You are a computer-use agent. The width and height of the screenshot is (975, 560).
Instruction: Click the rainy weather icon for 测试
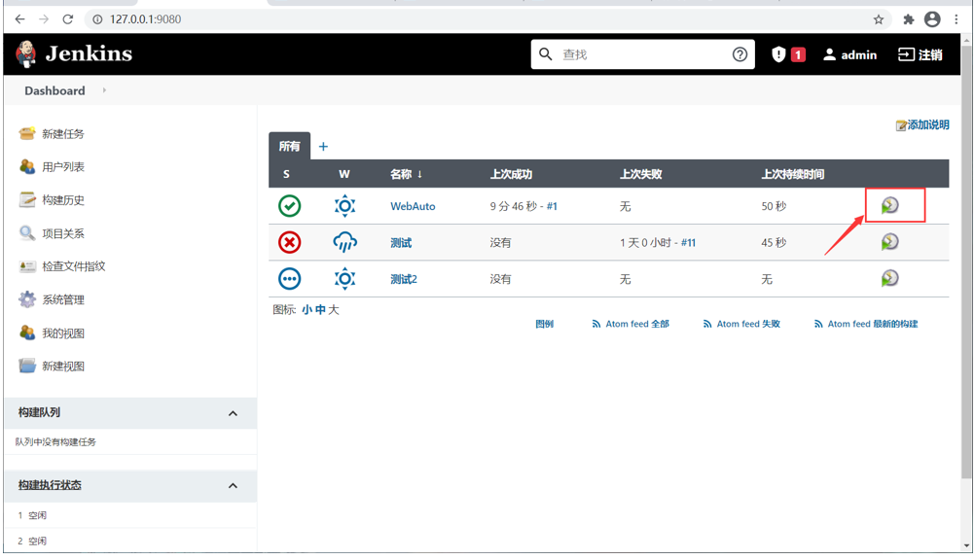[345, 242]
